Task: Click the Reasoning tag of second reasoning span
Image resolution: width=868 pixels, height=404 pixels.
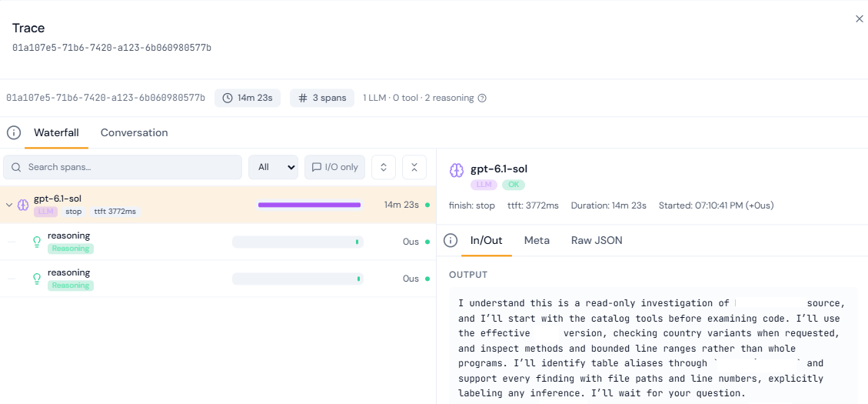Action: tap(71, 285)
